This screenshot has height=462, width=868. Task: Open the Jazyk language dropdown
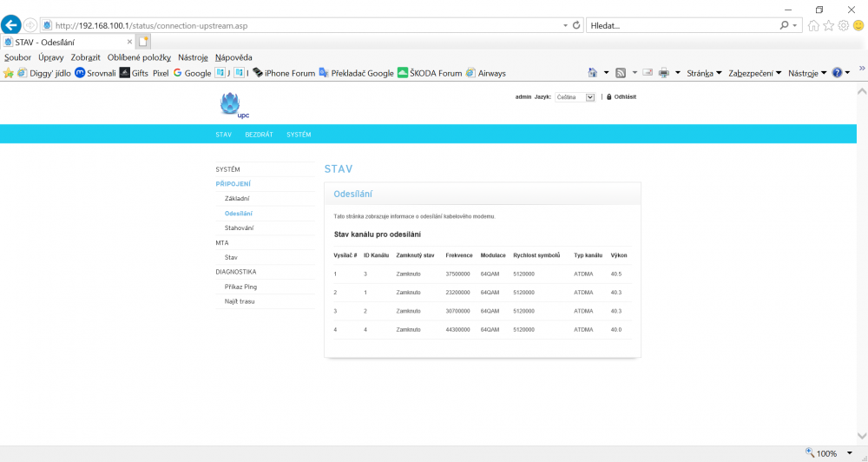point(575,97)
